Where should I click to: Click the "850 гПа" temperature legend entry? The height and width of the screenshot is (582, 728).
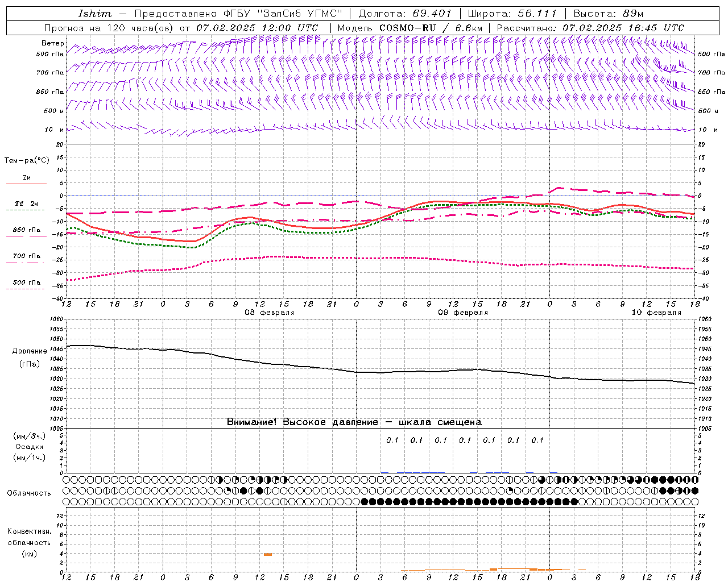pos(26,230)
